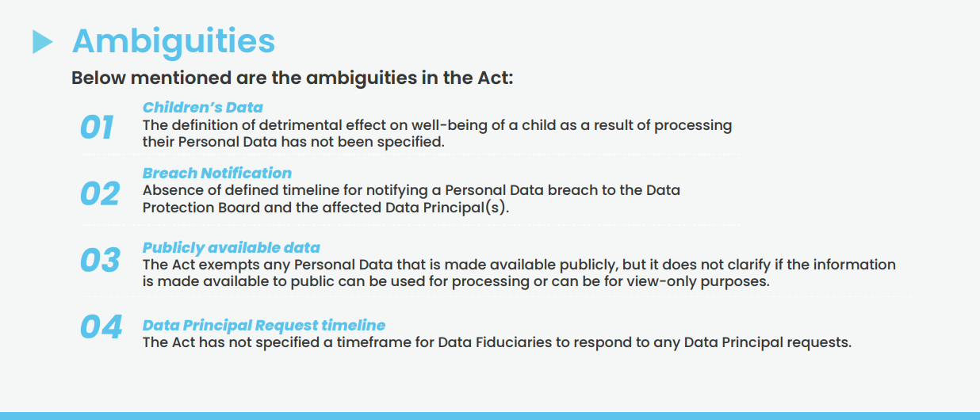Click the number 02 marker

100,194
